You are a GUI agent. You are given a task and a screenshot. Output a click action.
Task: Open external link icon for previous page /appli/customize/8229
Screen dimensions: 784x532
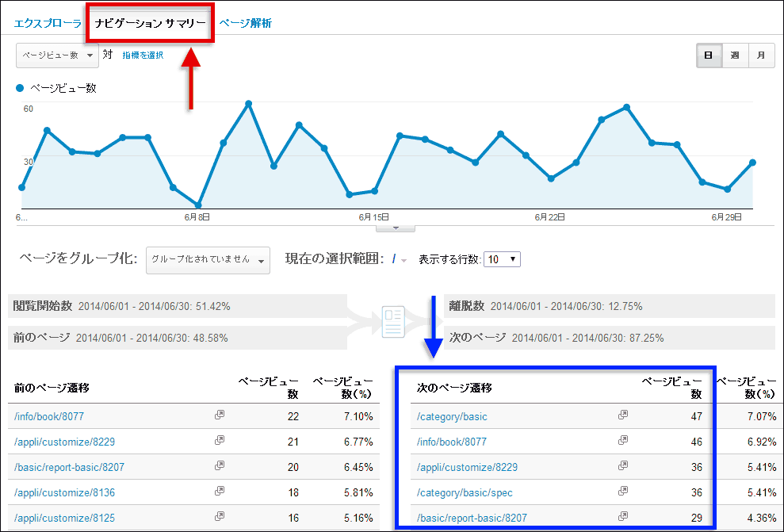pyautogui.click(x=220, y=441)
